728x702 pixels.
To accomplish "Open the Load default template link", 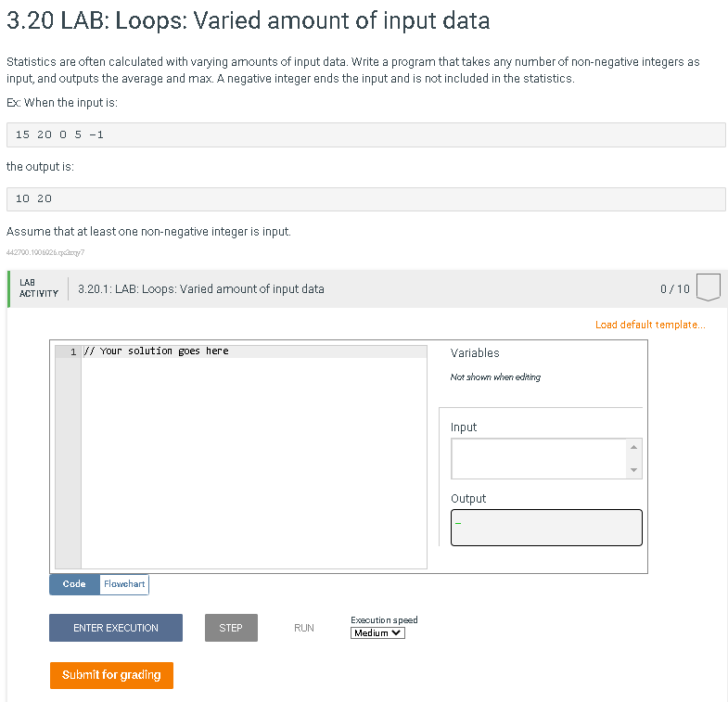I will 650,325.
